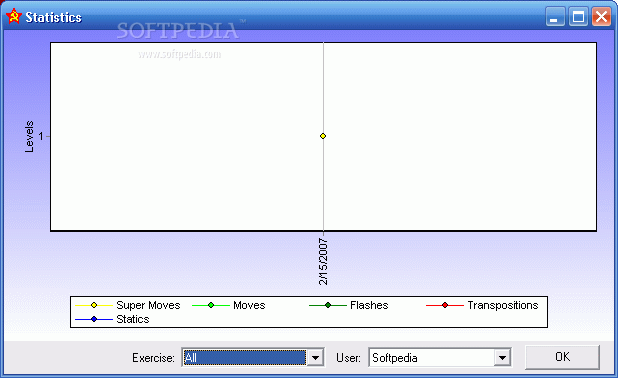Click the Levels axis title
Image resolution: width=618 pixels, height=378 pixels.
pyautogui.click(x=29, y=136)
